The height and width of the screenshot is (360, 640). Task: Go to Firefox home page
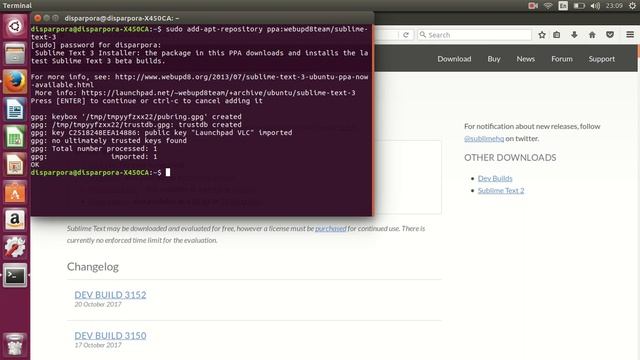click(x=592, y=35)
